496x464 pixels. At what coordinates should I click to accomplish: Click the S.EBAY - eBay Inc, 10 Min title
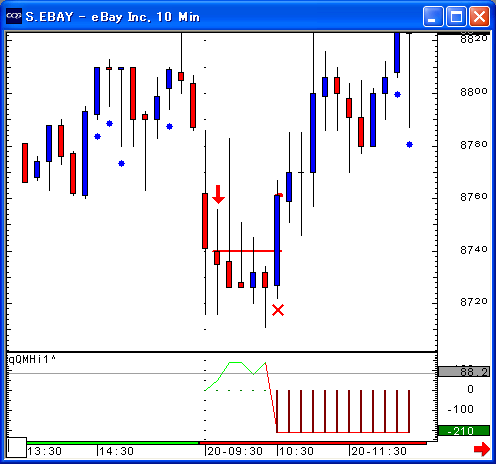[x=113, y=17]
